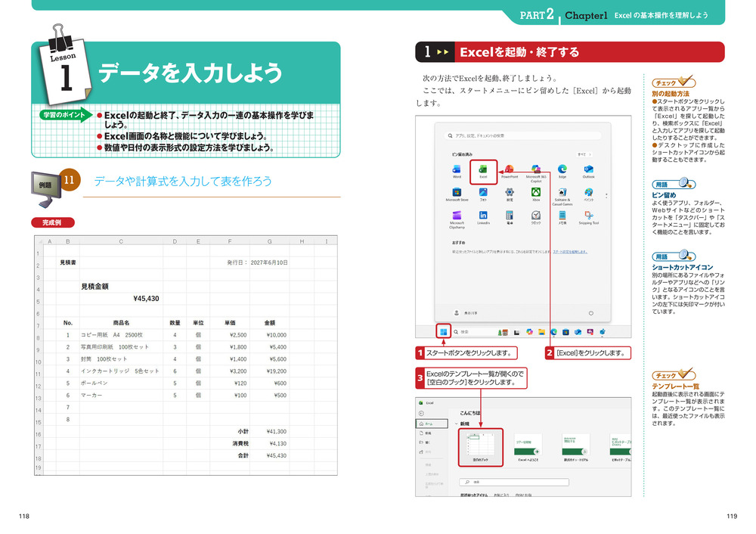
Task: Click the power button in Start menu
Action: click(590, 312)
